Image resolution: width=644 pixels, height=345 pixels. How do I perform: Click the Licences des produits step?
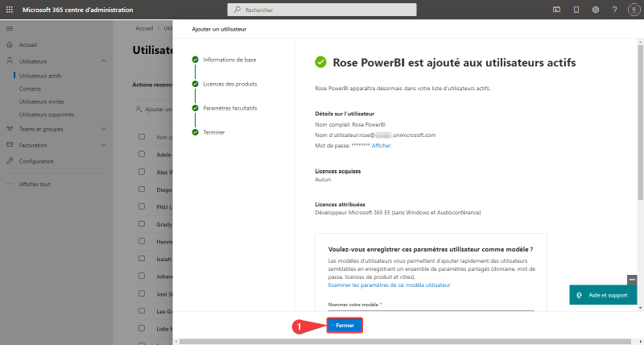click(230, 84)
